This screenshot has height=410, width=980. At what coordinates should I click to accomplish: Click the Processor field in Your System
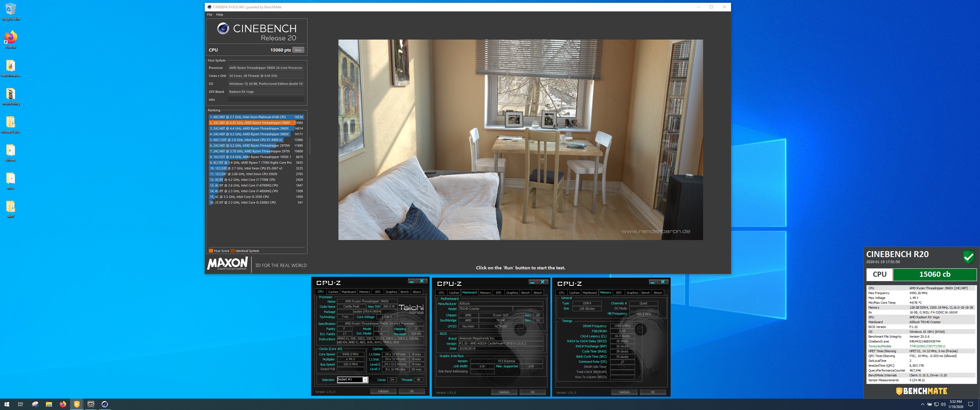click(x=266, y=68)
